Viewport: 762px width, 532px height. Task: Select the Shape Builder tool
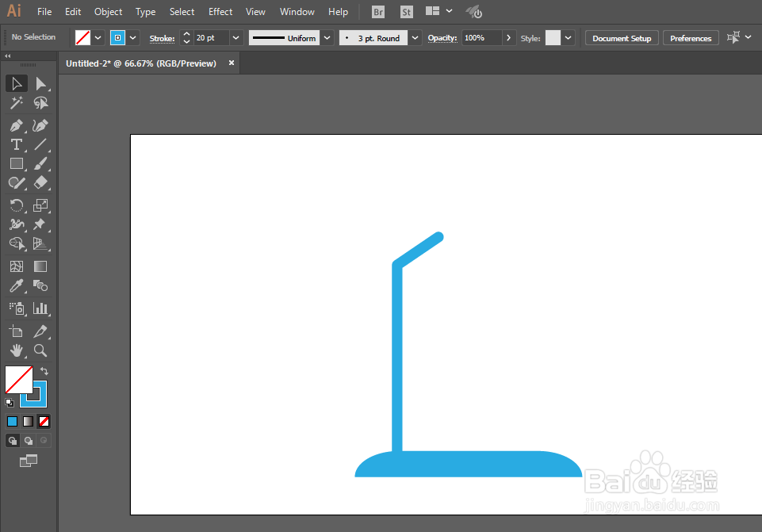click(x=17, y=243)
